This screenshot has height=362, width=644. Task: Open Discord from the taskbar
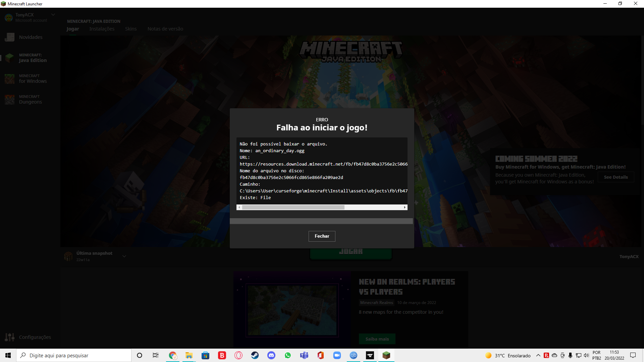click(x=271, y=355)
